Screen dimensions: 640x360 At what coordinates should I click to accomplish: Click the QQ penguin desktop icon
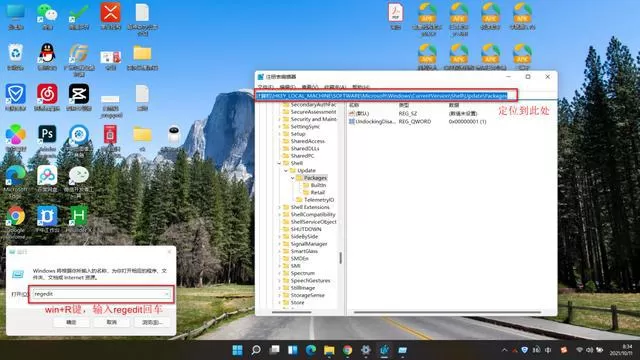pyautogui.click(x=47, y=53)
